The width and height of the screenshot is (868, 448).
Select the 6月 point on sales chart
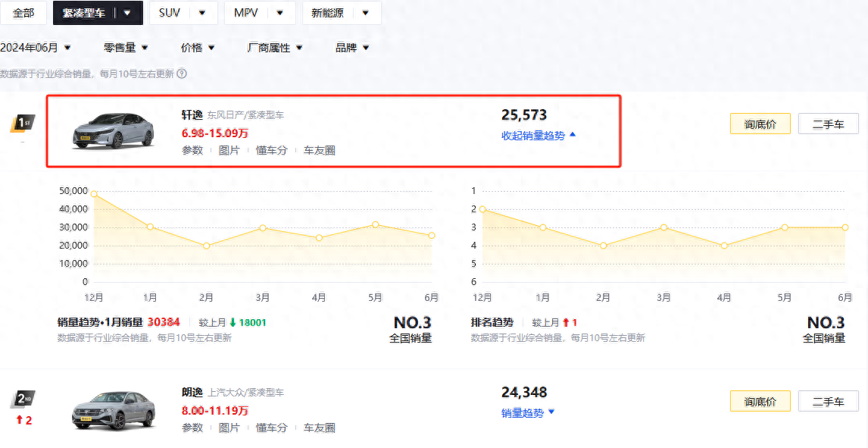[432, 235]
